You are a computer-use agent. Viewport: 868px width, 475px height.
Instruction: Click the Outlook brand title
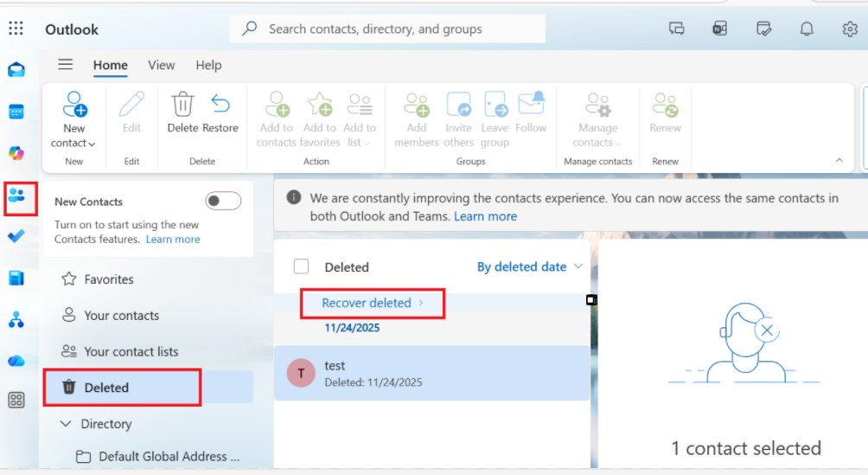(72, 29)
